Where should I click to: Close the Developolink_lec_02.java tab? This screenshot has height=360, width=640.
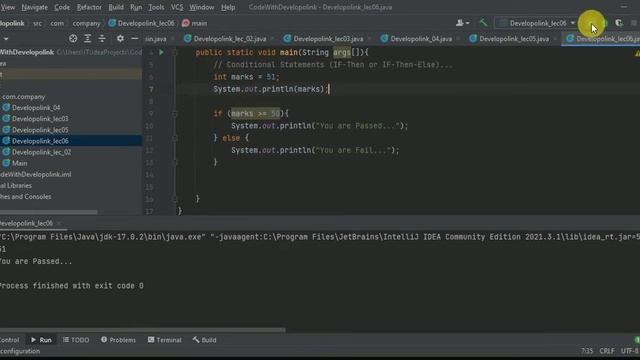(x=272, y=39)
